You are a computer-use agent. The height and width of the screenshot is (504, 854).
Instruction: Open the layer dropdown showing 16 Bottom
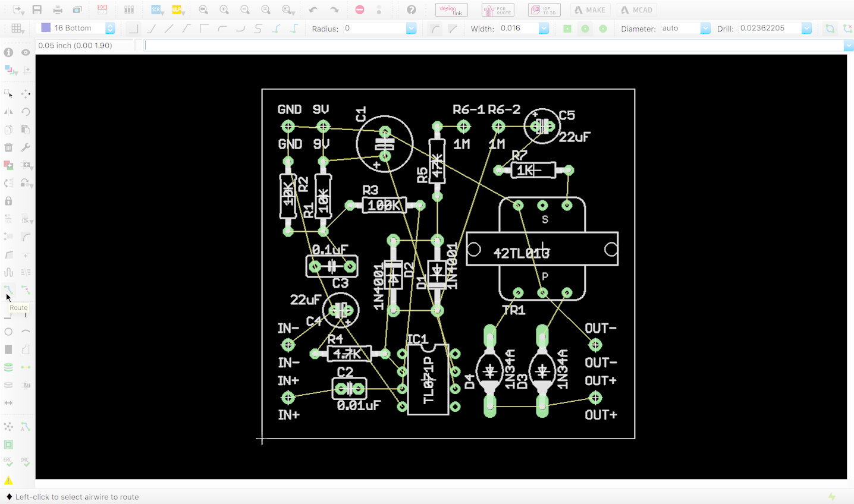[x=110, y=28]
